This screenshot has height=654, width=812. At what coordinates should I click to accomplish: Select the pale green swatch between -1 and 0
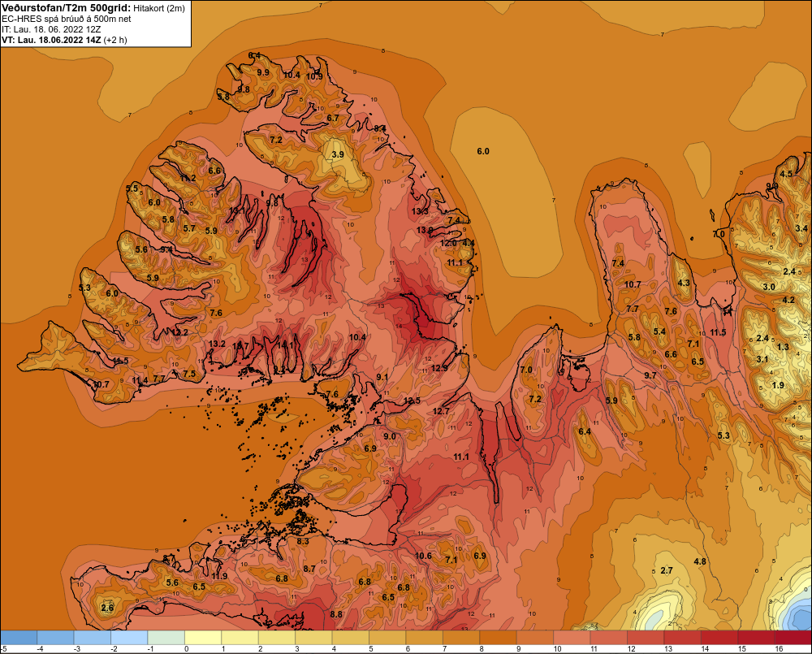pos(166,638)
